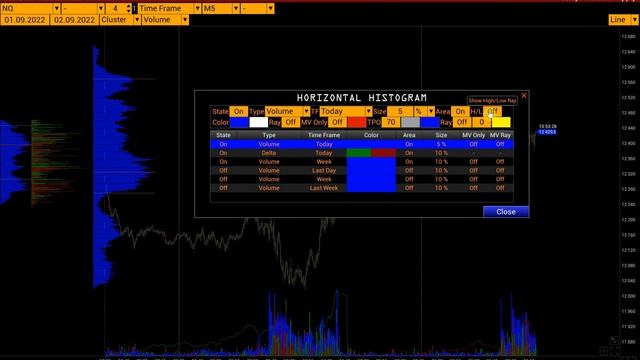Click Size cell 10 % in Delta row

(x=441, y=153)
